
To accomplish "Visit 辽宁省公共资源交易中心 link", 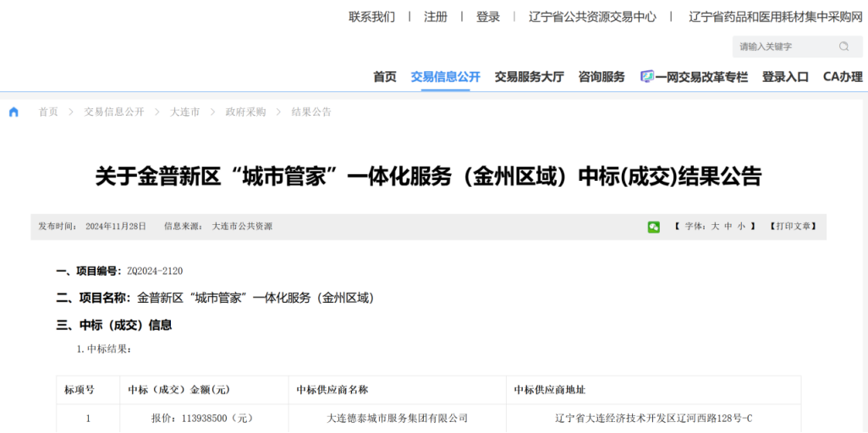I will pos(592,17).
